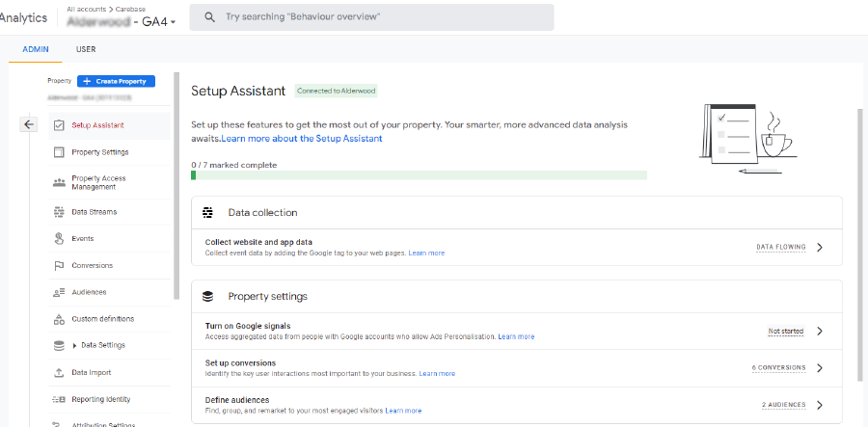Click Learn more under Define audiences
The image size is (868, 427).
403,411
